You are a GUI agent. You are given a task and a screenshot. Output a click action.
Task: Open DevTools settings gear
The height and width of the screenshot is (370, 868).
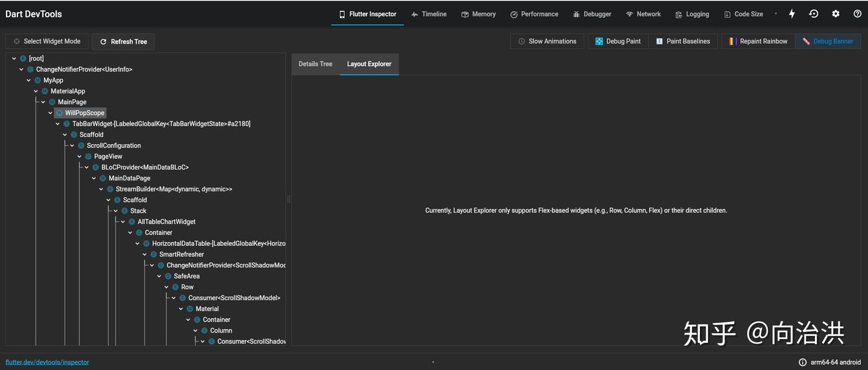click(835, 14)
